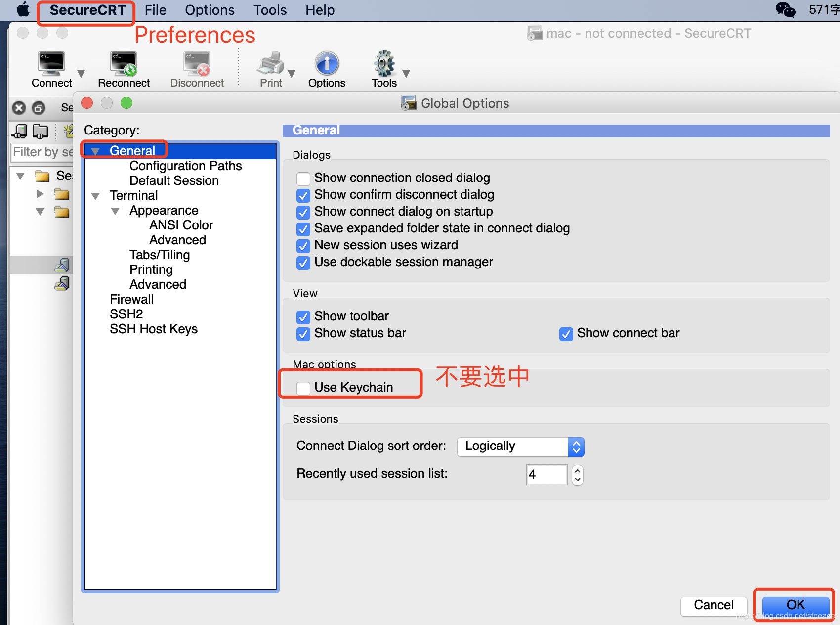Click the Cancel button
Viewport: 840px width, 625px height.
tap(714, 605)
